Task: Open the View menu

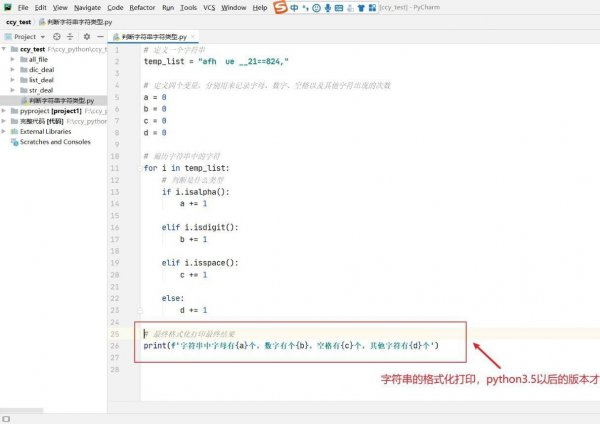Action: (x=60, y=7)
